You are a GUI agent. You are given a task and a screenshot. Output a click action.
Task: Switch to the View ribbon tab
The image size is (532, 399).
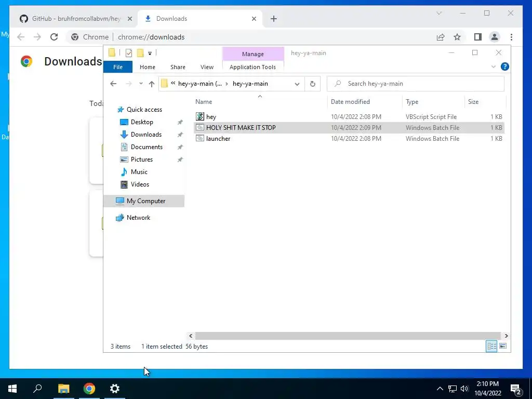pos(207,67)
